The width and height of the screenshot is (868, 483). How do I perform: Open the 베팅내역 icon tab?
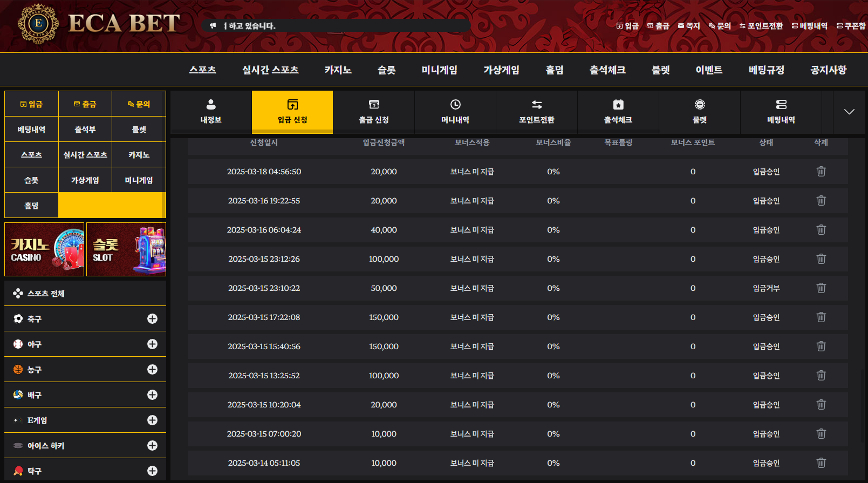pos(781,111)
